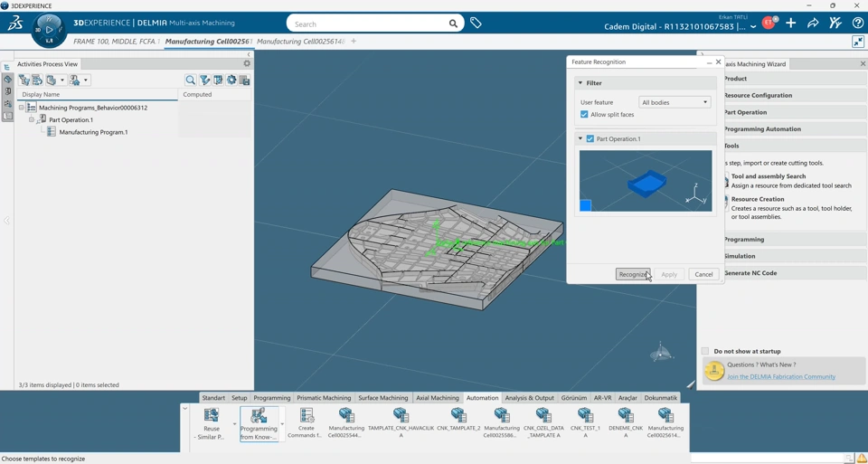Open the help question mark icon

857,24
